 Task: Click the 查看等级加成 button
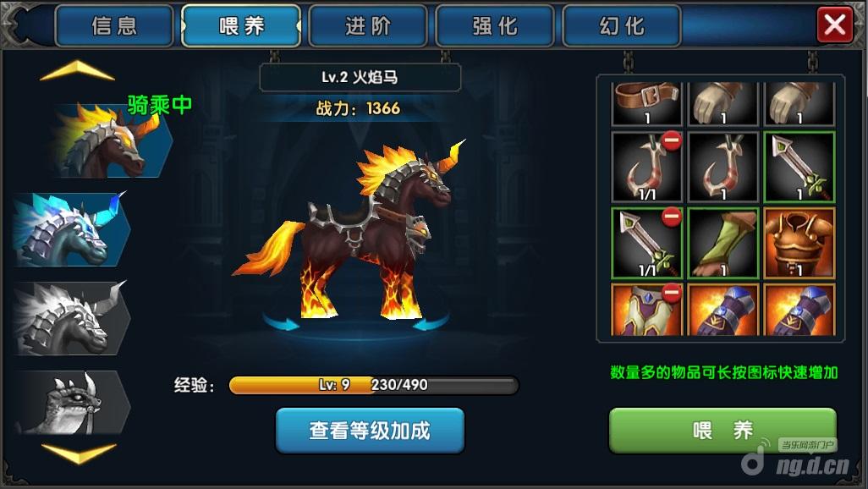(370, 431)
